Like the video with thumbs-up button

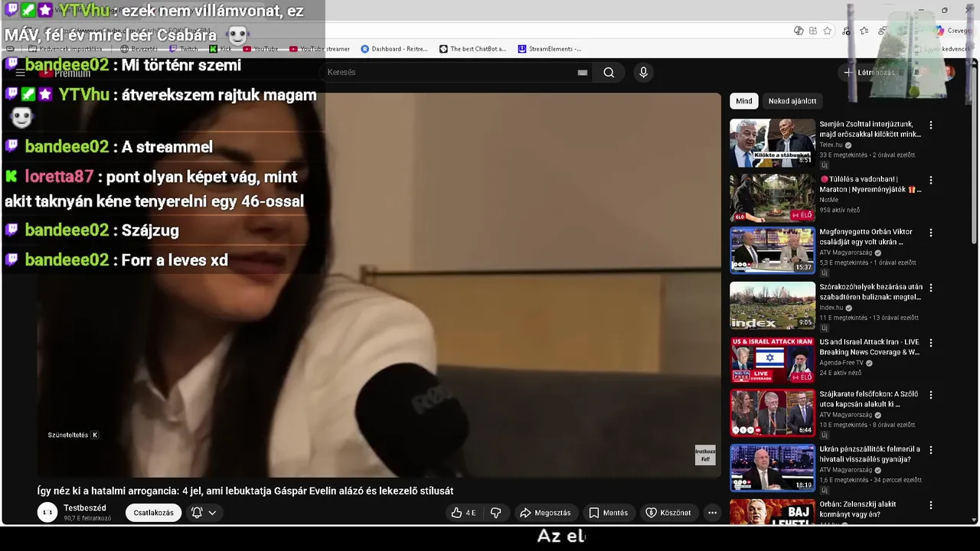[464, 513]
